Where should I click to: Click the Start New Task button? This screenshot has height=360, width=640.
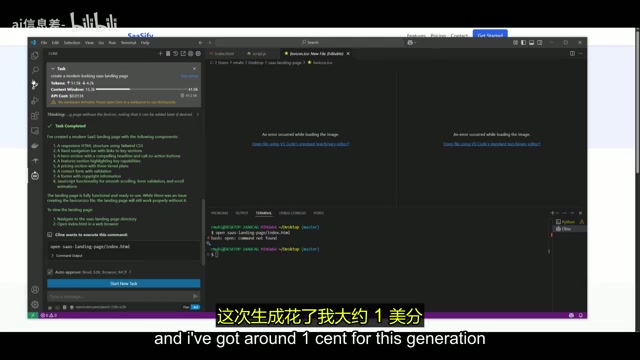pyautogui.click(x=124, y=283)
